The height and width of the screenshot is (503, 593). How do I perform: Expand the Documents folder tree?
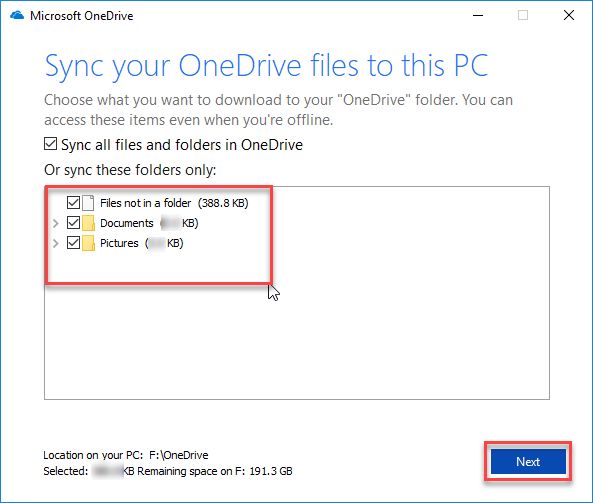point(56,223)
